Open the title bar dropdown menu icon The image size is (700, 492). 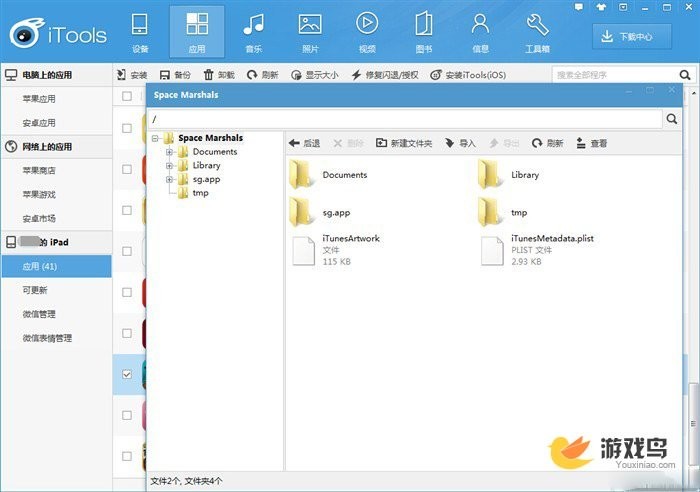click(x=623, y=7)
